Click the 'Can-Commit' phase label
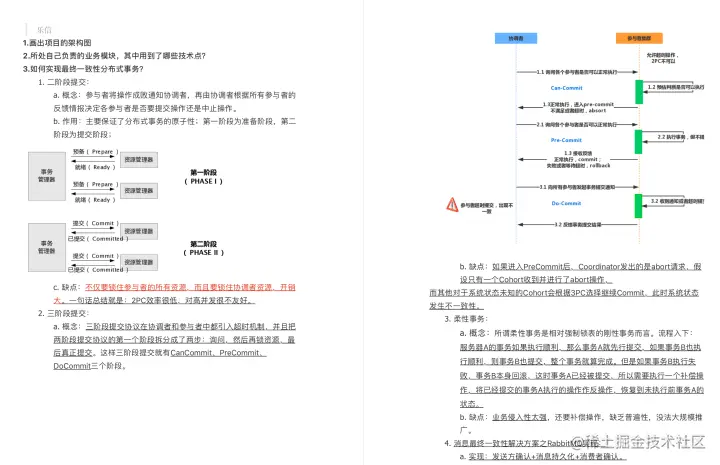Viewport: 720px width, 465px height. click(566, 88)
